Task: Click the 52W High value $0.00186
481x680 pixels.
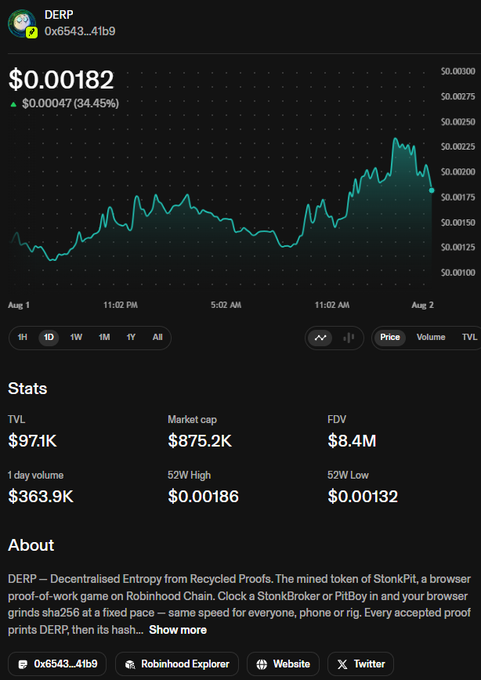Action: (x=203, y=497)
